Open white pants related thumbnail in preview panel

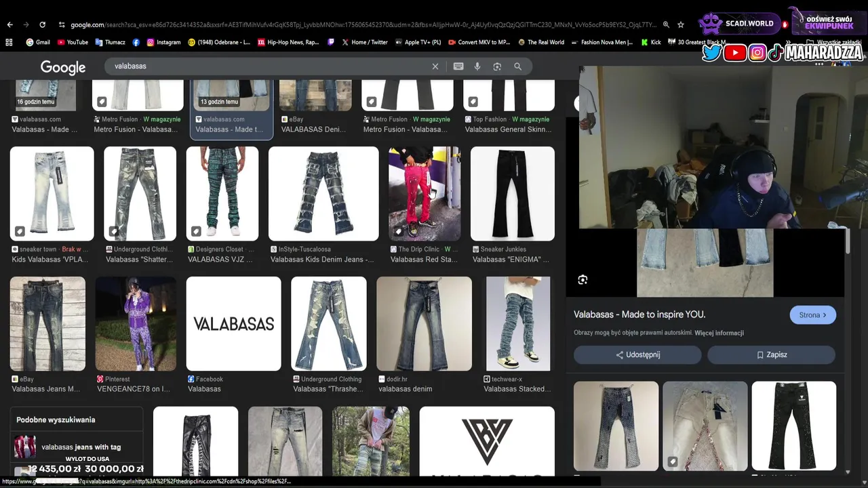pos(705,426)
